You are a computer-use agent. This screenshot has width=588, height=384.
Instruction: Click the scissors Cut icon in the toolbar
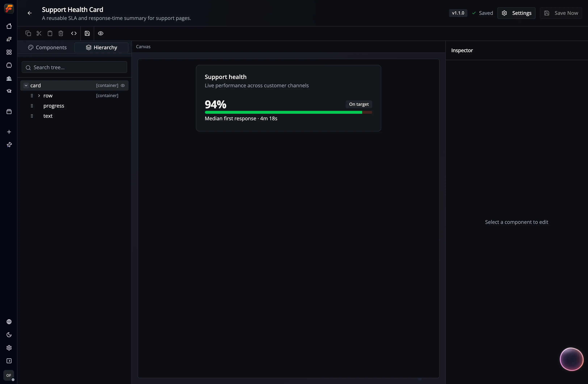[39, 33]
